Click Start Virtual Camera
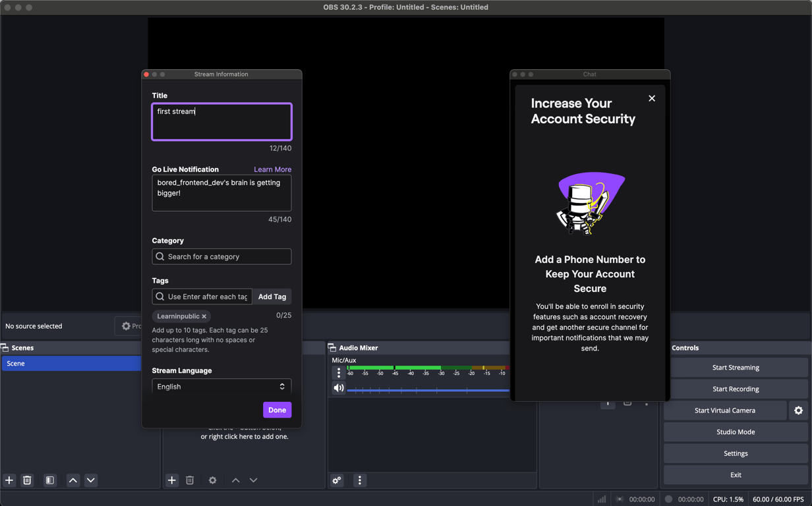The width and height of the screenshot is (812, 506). (x=725, y=410)
